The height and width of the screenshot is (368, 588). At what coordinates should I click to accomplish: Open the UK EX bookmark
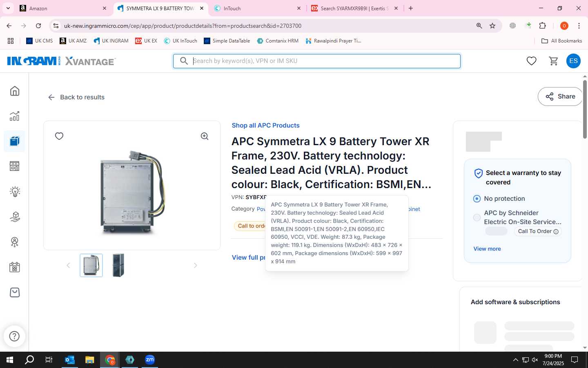pyautogui.click(x=146, y=41)
